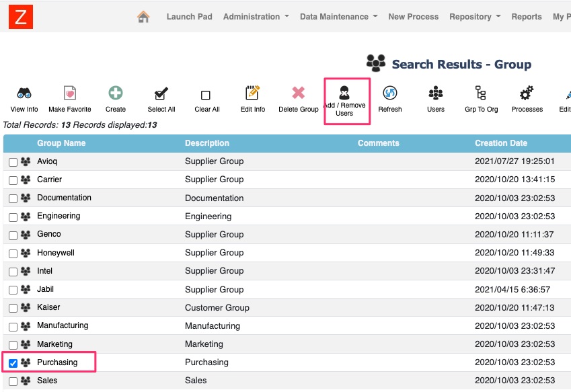Click creation date 2021/04/15 6:36:57
The image size is (571, 392).
(x=512, y=289)
